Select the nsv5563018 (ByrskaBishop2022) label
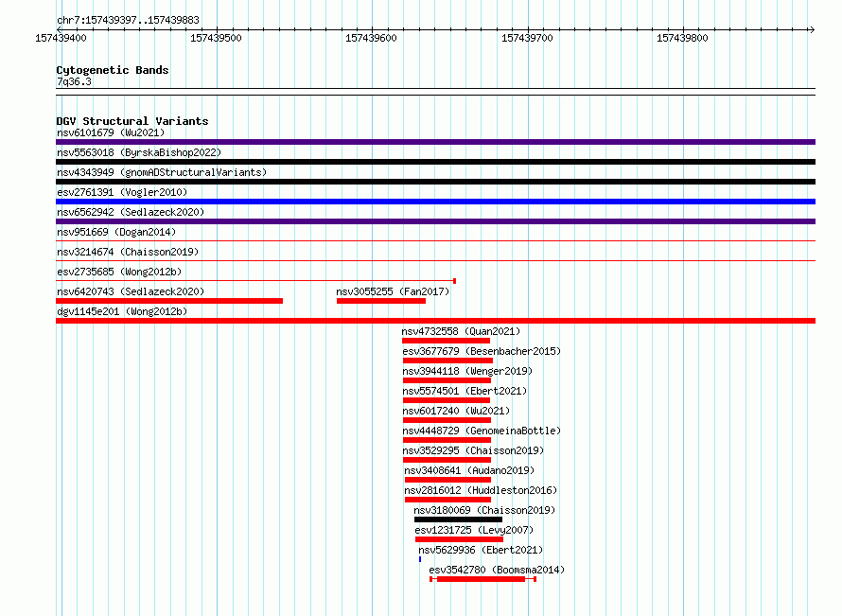Screen dimensions: 842x616 pos(139,152)
